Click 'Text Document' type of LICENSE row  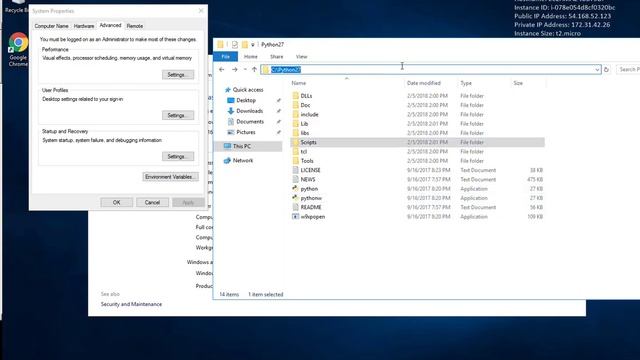tap(478, 170)
